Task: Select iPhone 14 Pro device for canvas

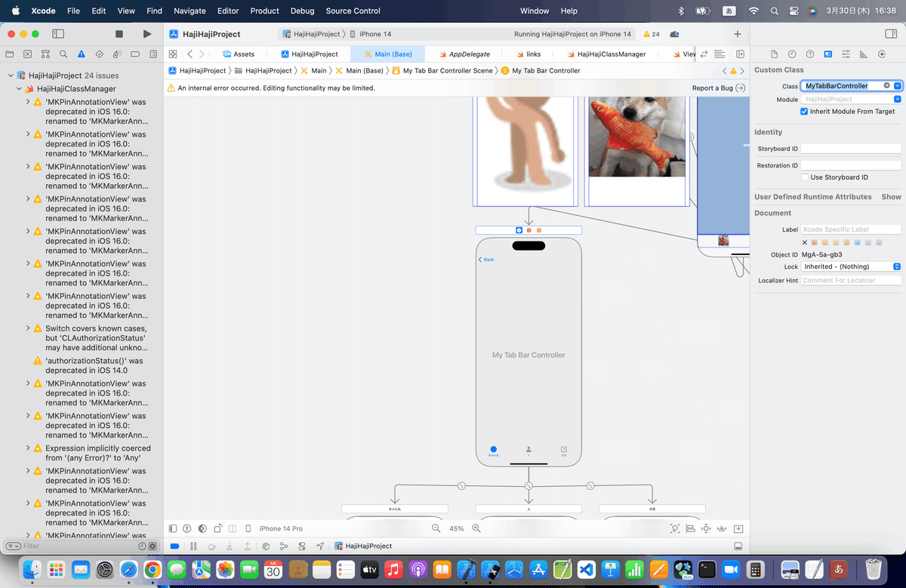Action: click(x=281, y=528)
